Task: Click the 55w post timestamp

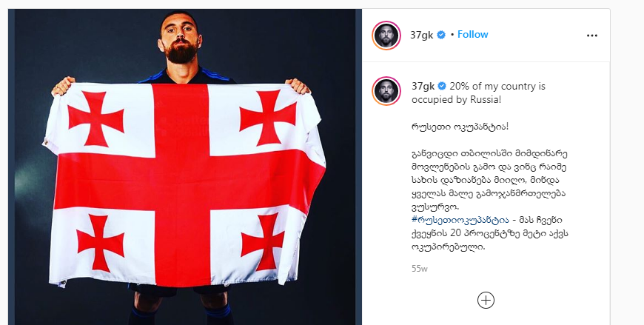Action: point(419,269)
